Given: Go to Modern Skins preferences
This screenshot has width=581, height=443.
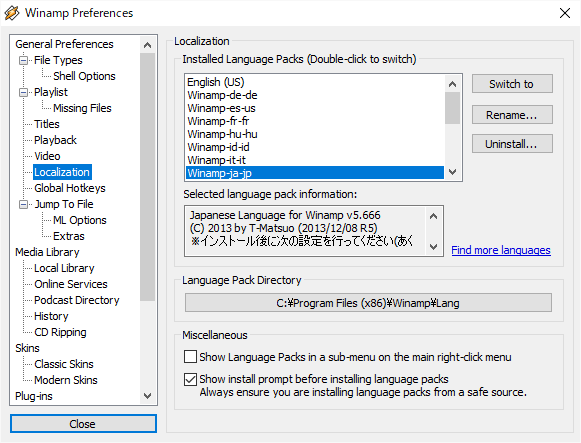Looking at the screenshot, I should click(66, 380).
